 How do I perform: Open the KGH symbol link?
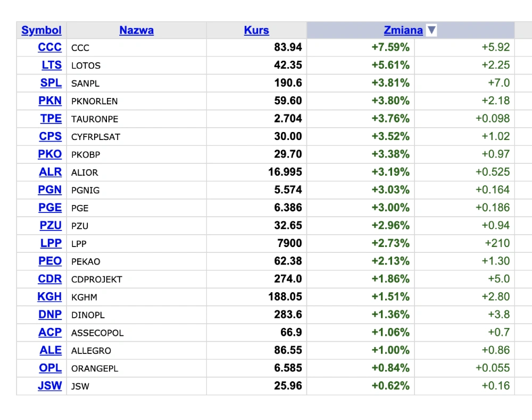pos(49,297)
